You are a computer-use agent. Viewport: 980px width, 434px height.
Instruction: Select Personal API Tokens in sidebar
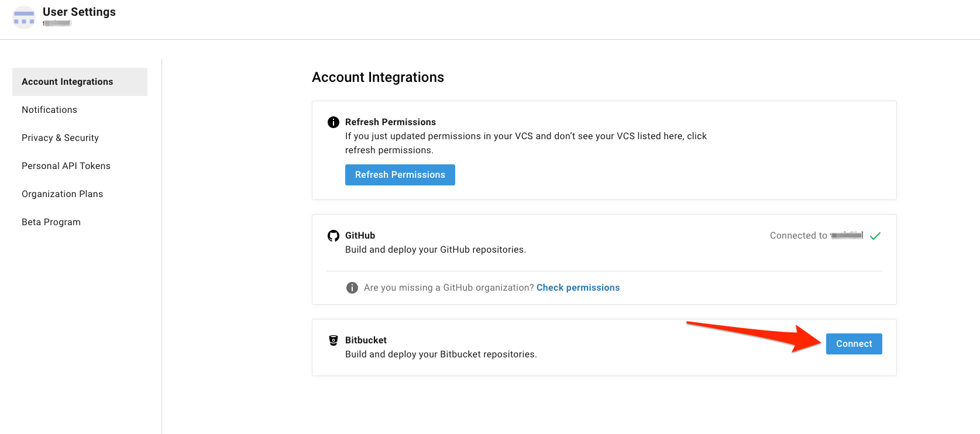tap(66, 166)
